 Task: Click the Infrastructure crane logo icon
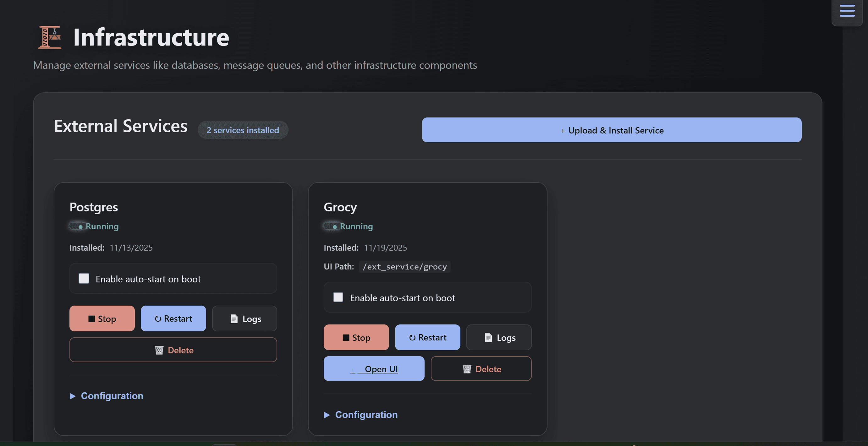49,38
